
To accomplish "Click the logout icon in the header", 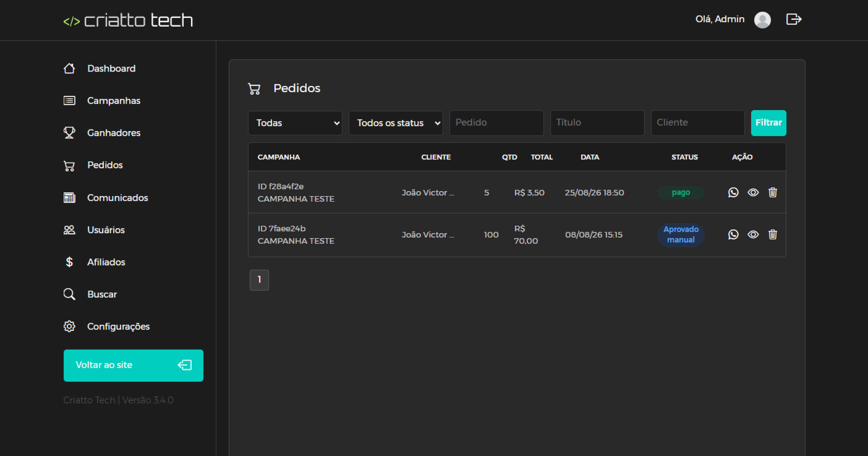I will [793, 19].
